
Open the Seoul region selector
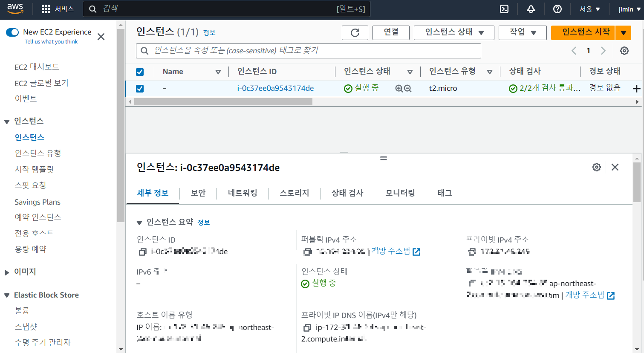coord(590,9)
